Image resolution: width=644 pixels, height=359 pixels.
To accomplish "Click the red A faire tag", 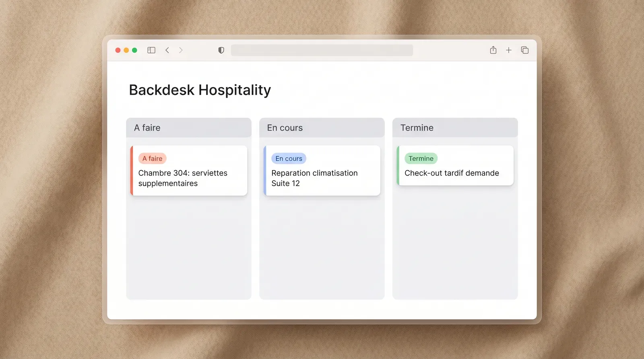I will pos(152,158).
